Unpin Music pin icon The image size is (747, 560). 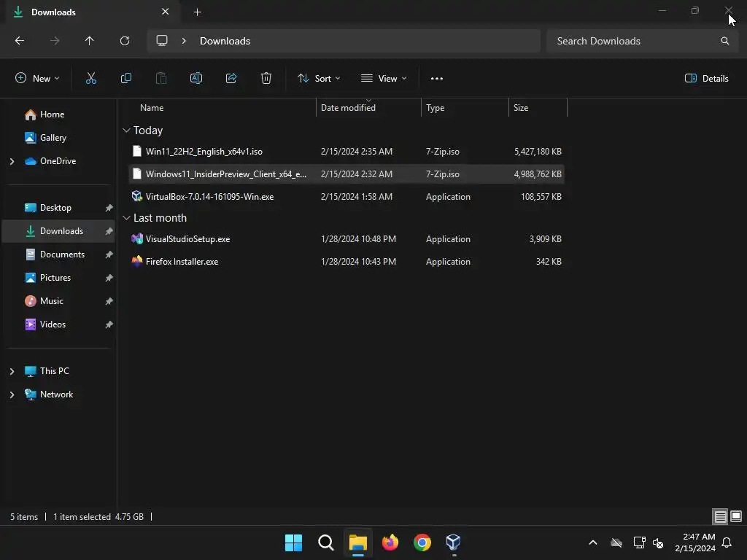(109, 301)
